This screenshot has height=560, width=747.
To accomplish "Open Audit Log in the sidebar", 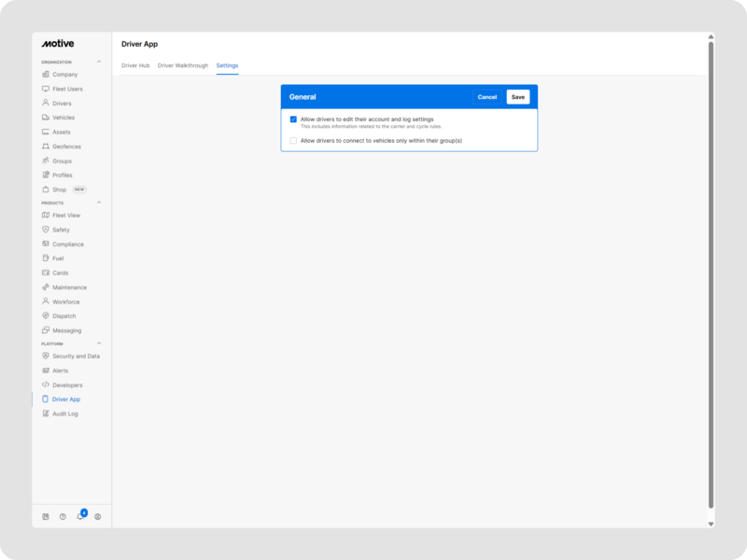I will click(65, 413).
